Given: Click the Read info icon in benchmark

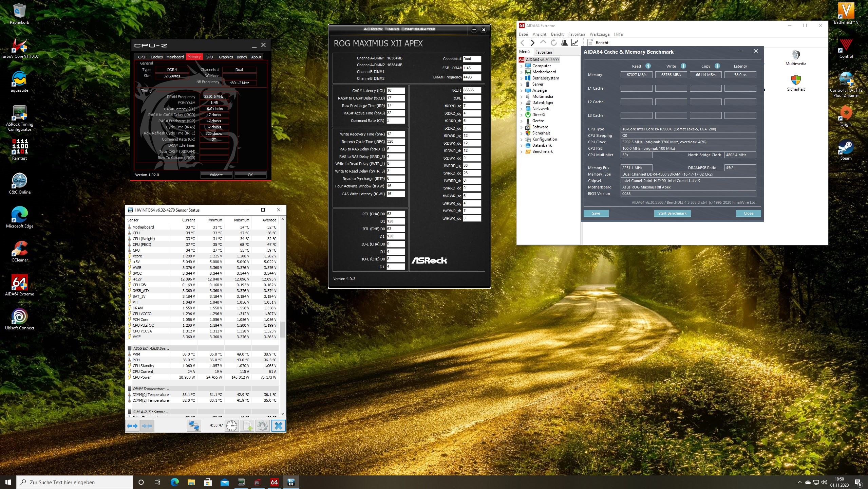Looking at the screenshot, I should point(648,66).
